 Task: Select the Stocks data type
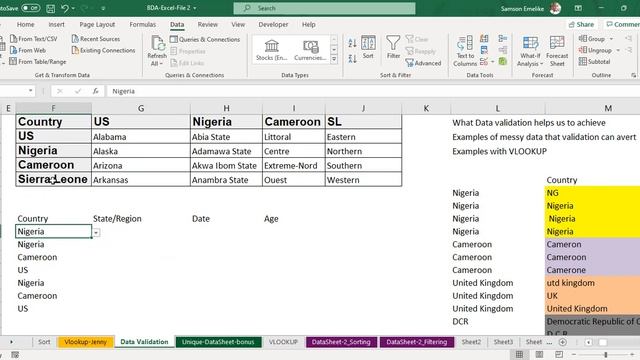coord(271,49)
